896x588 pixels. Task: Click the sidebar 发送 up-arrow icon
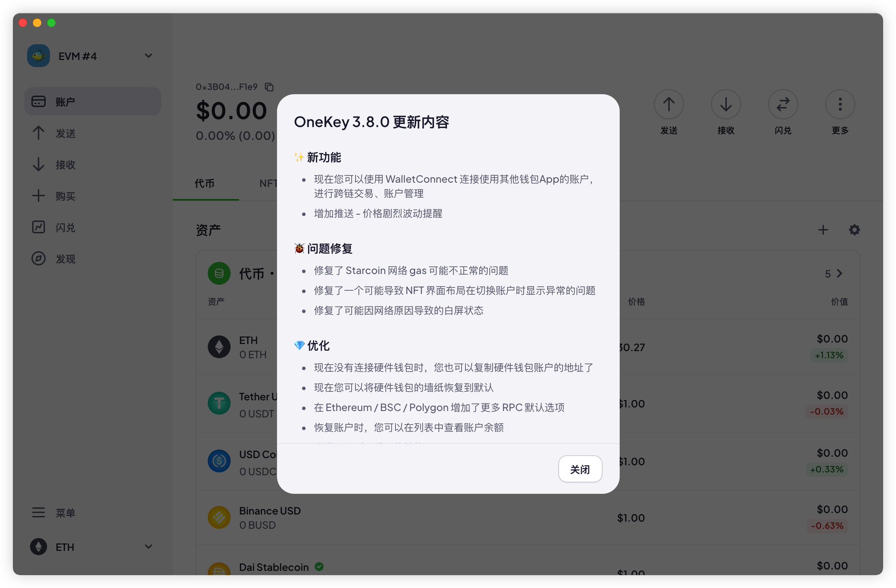pyautogui.click(x=38, y=133)
